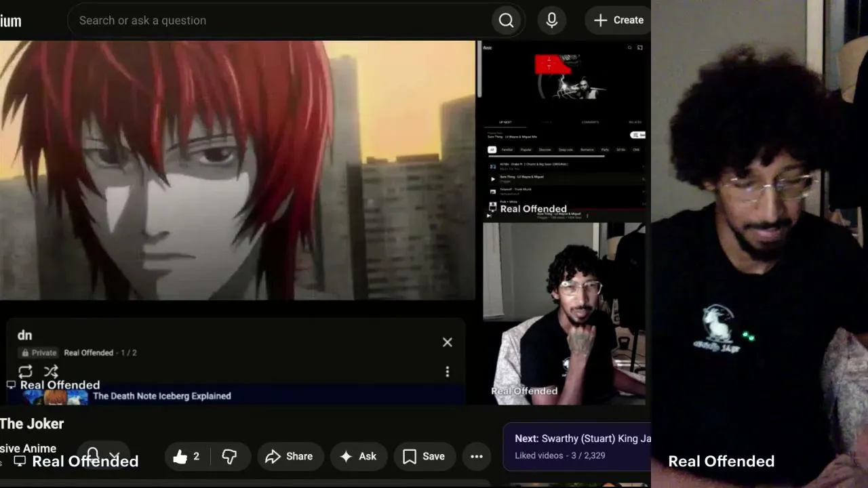Click the play icon in the music queue

(x=493, y=179)
